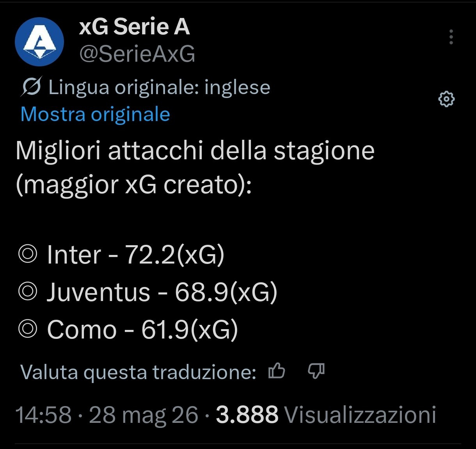Select the Como - 61.9(xG) line
Image resolution: width=476 pixels, height=449 pixels.
(142, 330)
